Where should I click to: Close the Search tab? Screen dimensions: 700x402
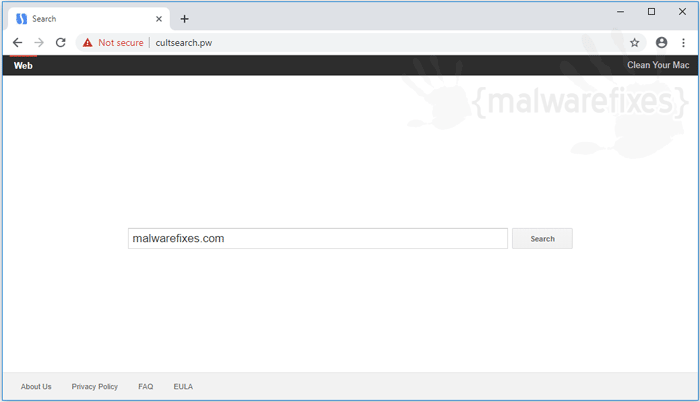[x=159, y=19]
